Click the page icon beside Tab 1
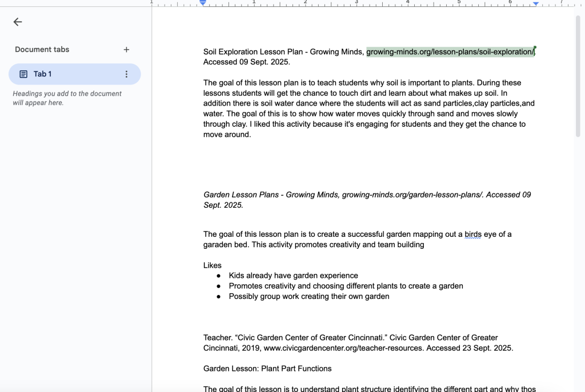This screenshot has height=392, width=585. click(x=23, y=74)
